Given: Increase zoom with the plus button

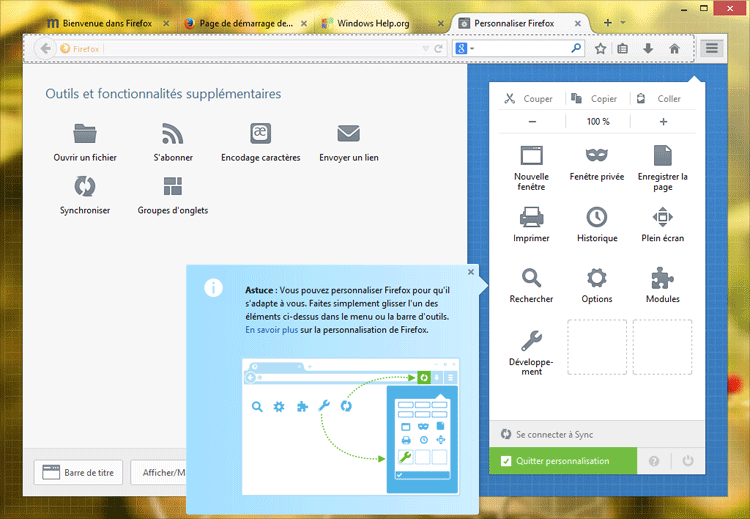Looking at the screenshot, I should coord(663,121).
